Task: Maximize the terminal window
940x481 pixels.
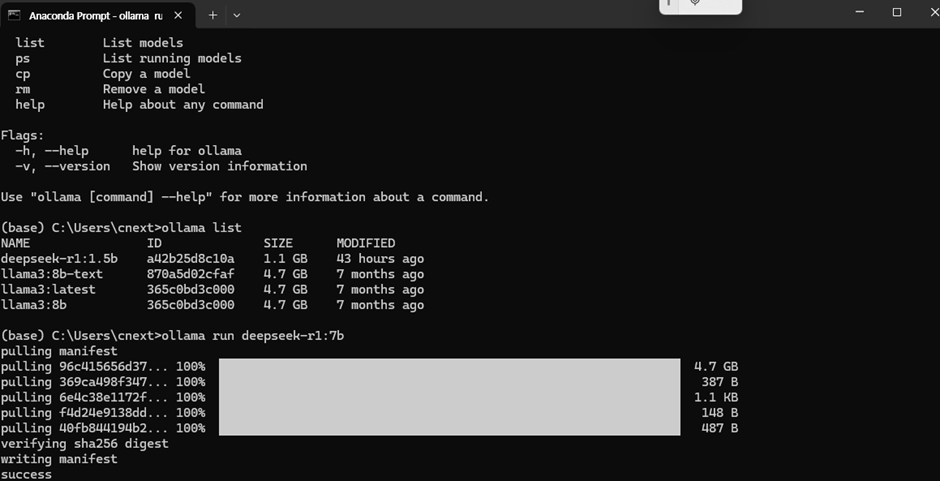Action: [x=897, y=12]
